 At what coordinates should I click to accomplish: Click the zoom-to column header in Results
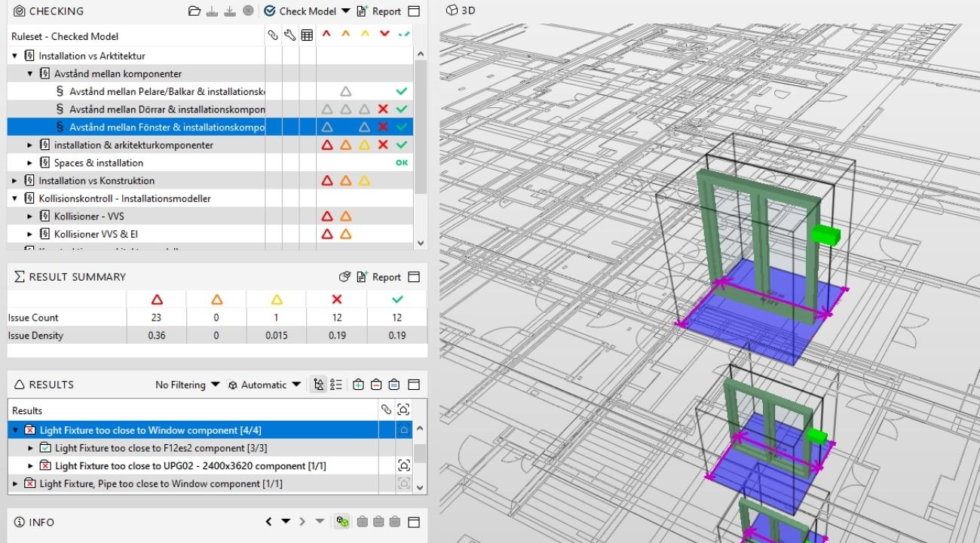(x=403, y=410)
